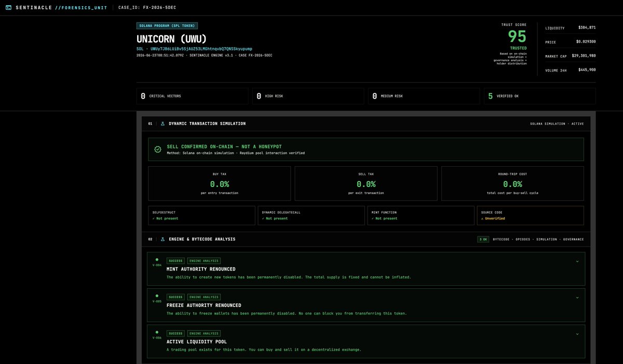The image size is (623, 364).
Task: Click ENGINE ANALYSIS tag on Active Liquidity Pool
Action: (x=204, y=333)
